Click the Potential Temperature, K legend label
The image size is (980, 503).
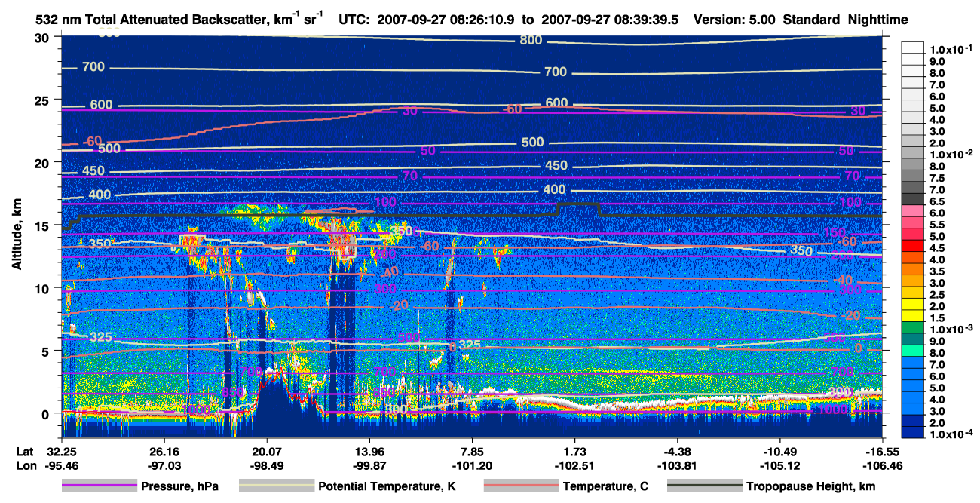click(387, 486)
